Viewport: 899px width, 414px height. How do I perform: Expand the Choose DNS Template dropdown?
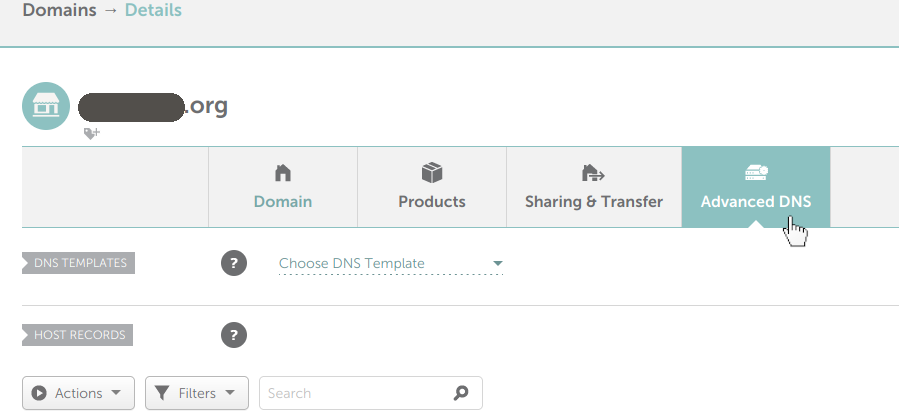point(390,264)
